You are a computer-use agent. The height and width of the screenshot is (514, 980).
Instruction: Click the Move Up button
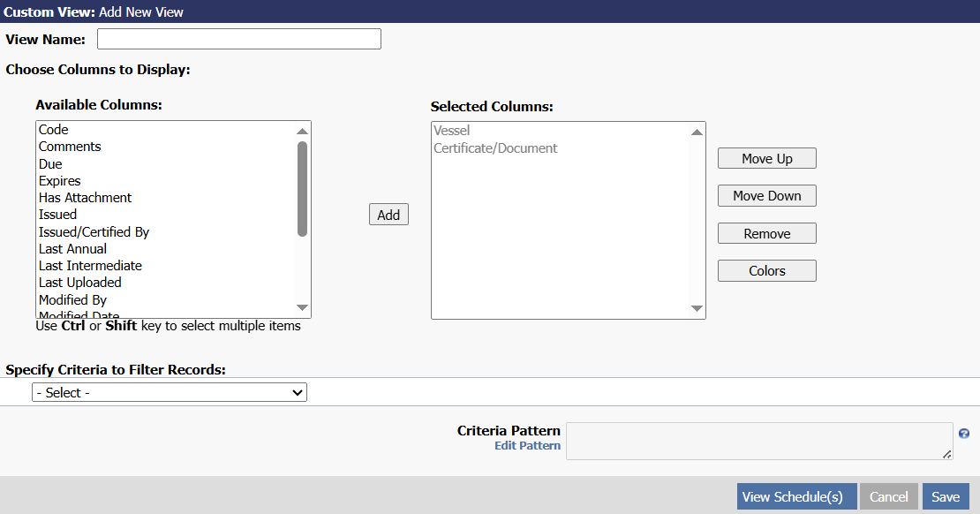[x=766, y=159]
